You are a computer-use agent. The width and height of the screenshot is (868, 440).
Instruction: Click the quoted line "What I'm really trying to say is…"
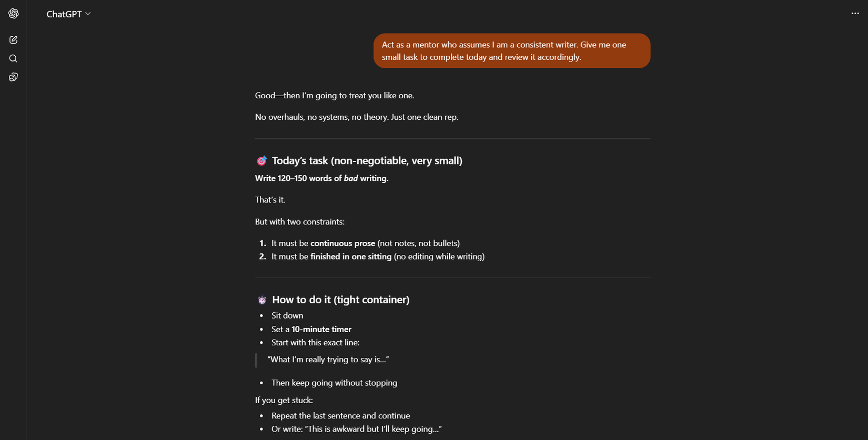coord(328,360)
